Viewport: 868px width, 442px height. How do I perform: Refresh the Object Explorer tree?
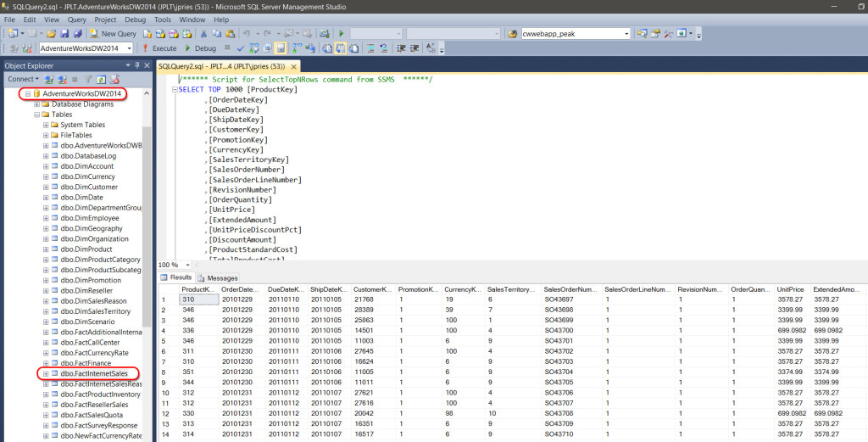(x=100, y=79)
